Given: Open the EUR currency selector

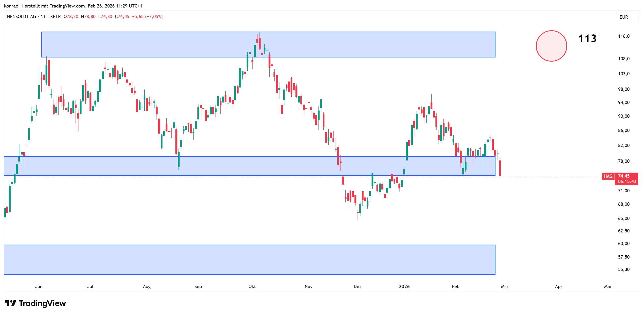Looking at the screenshot, I should pyautogui.click(x=626, y=17).
